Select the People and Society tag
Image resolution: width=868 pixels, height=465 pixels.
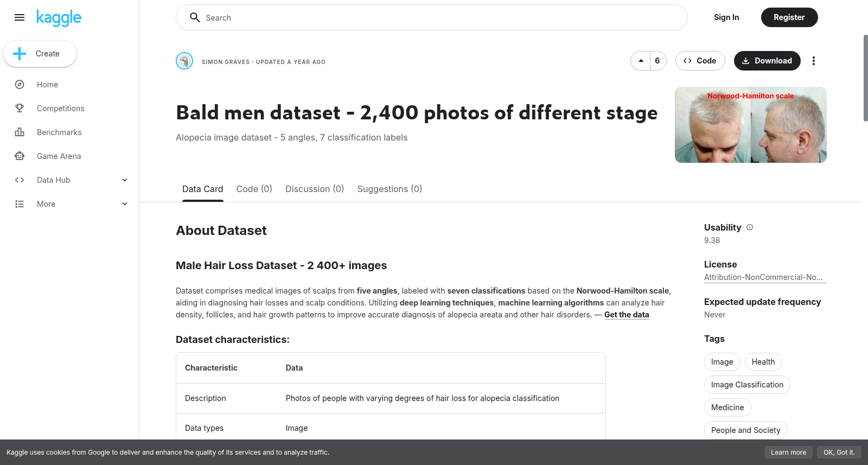click(745, 430)
